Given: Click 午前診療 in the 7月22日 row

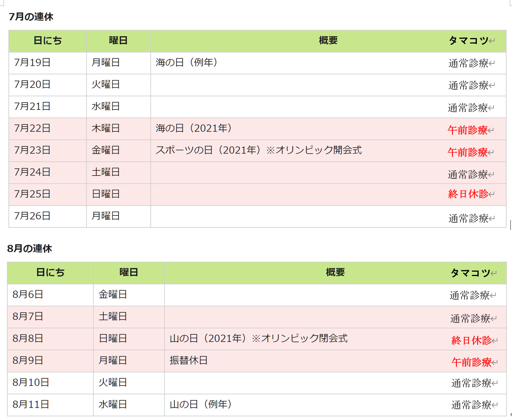Looking at the screenshot, I should [x=467, y=130].
